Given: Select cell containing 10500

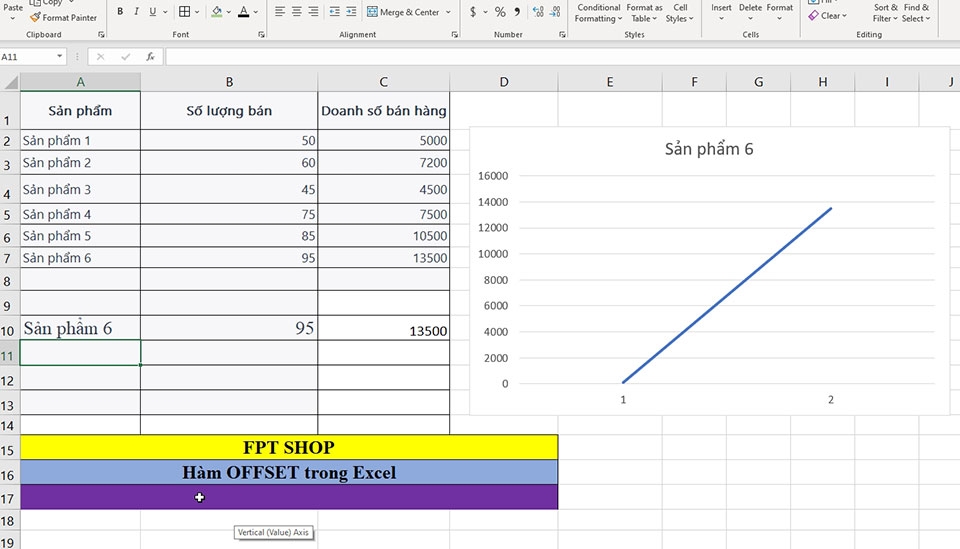Looking at the screenshot, I should [x=383, y=236].
